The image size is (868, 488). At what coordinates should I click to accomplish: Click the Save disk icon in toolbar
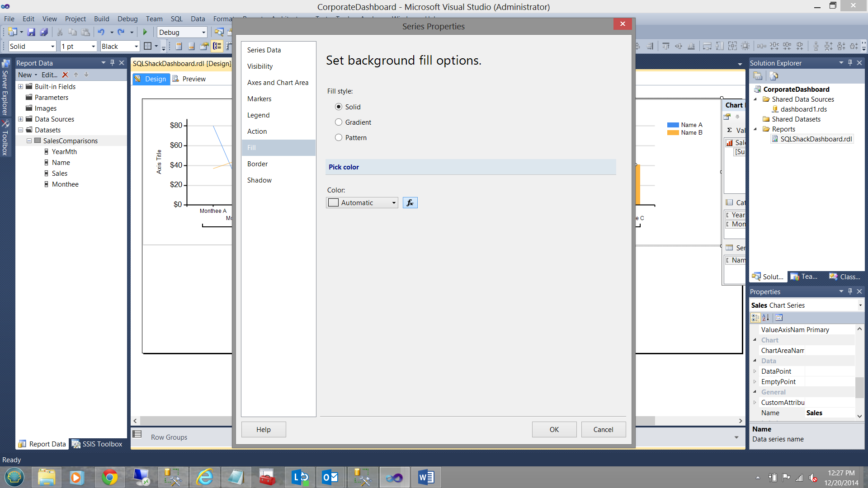coord(31,32)
